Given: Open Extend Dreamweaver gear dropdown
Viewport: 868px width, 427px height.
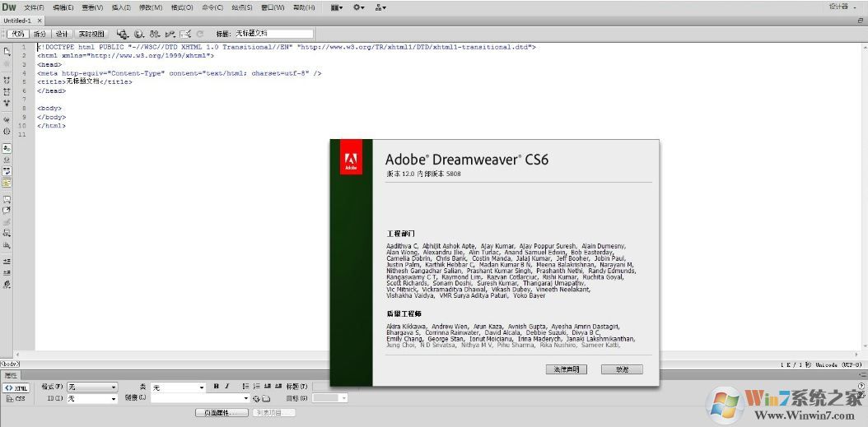Looking at the screenshot, I should click(359, 7).
